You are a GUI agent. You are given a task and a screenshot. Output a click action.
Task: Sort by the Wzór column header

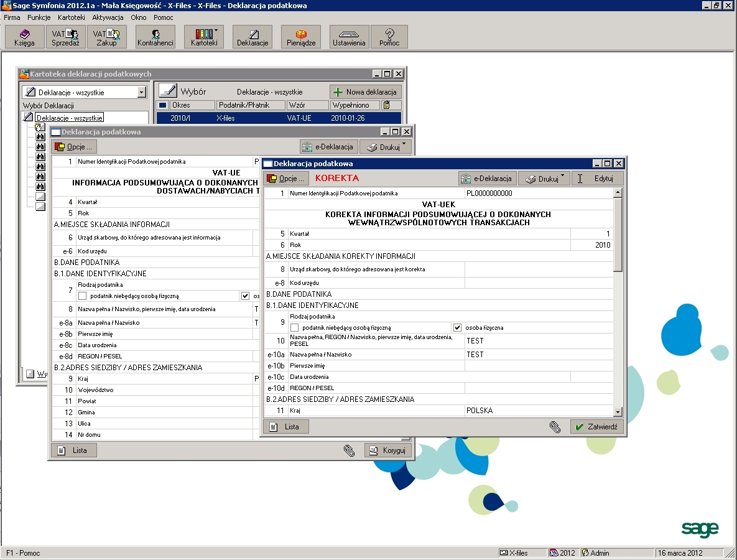(x=307, y=105)
